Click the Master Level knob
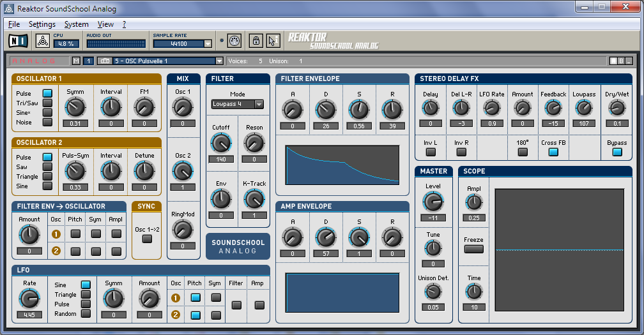Viewport: 644px width, 335px height. point(433,202)
